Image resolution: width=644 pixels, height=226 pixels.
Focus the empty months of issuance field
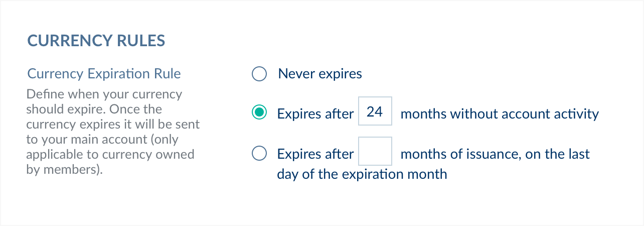click(x=375, y=151)
